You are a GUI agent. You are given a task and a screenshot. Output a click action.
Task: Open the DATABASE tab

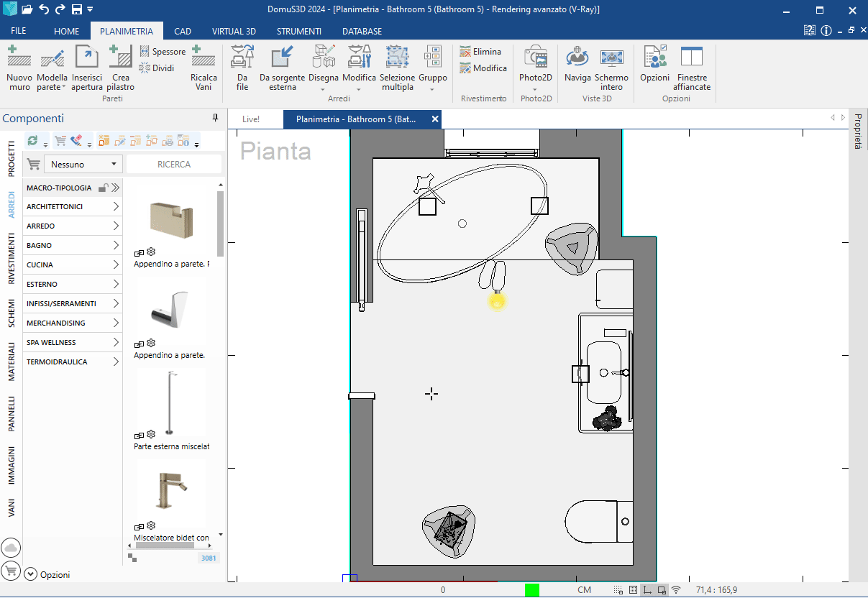click(x=362, y=31)
